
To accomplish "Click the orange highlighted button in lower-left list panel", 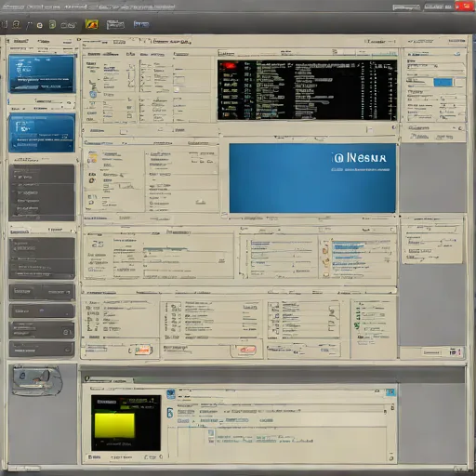I will [x=142, y=350].
